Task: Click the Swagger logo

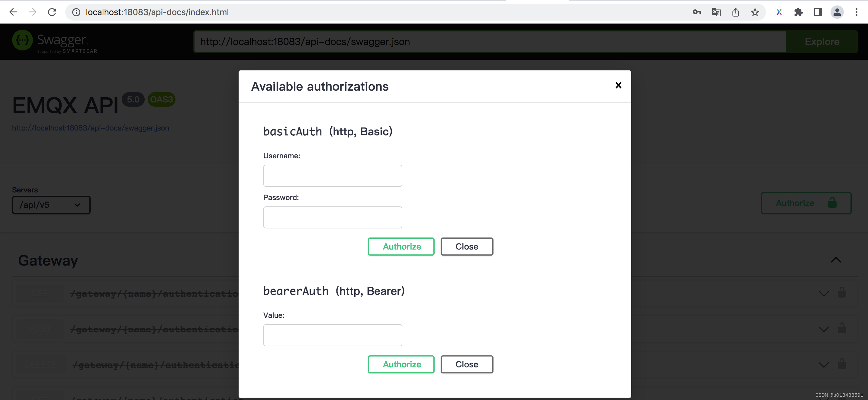Action: pyautogui.click(x=55, y=41)
